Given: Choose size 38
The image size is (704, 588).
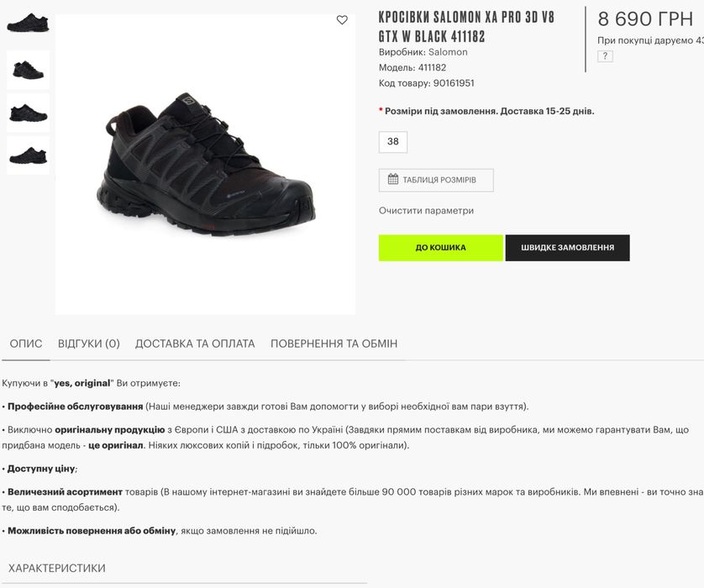Looking at the screenshot, I should click(x=393, y=142).
